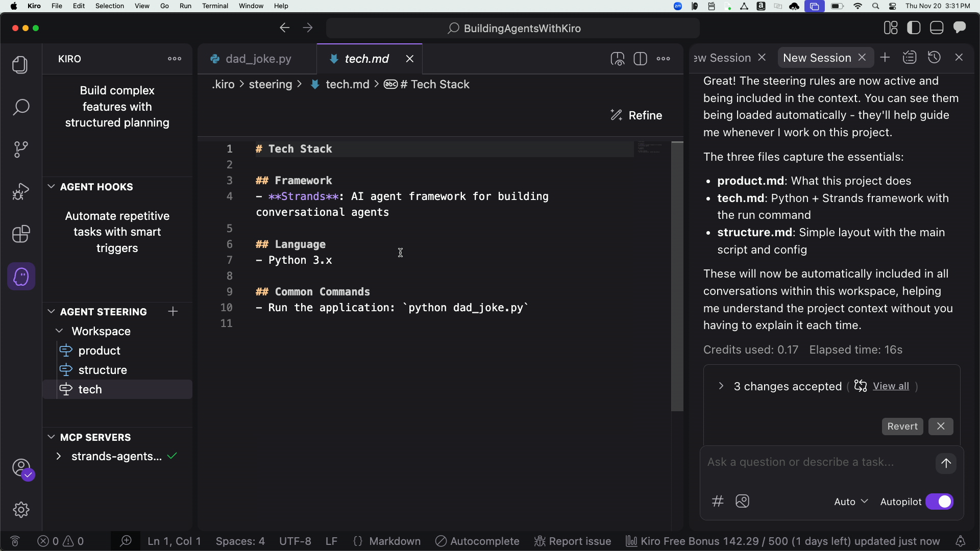Click the editor vertical scrollbar
980x551 pixels.
pyautogui.click(x=677, y=276)
